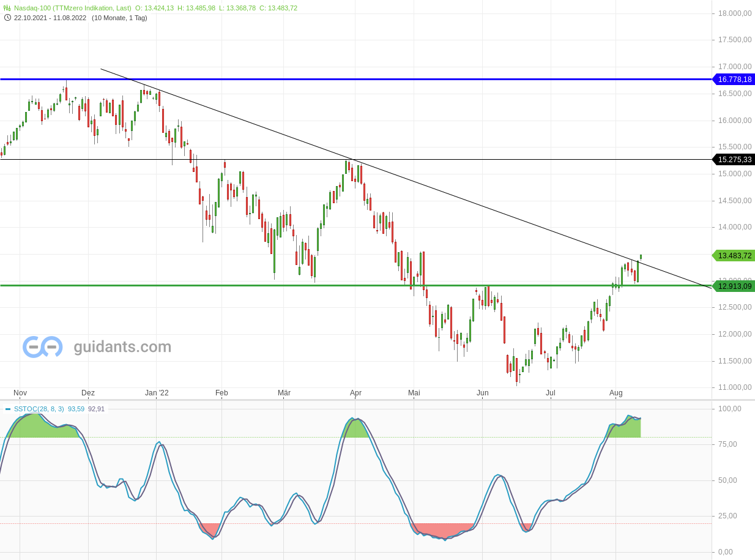The width and height of the screenshot is (755, 560).
Task: Toggle the SSTOC(28, 8, 3) indicator legend
Action: 39,409
